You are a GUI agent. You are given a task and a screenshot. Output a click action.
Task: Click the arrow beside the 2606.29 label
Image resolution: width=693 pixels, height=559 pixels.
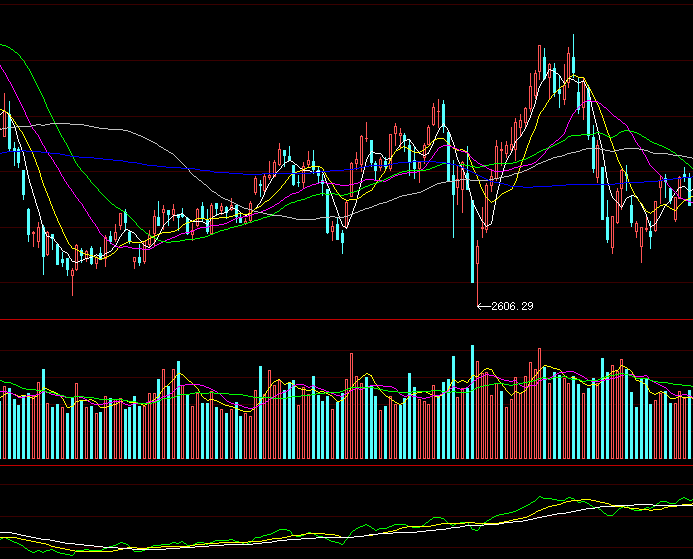(484, 306)
